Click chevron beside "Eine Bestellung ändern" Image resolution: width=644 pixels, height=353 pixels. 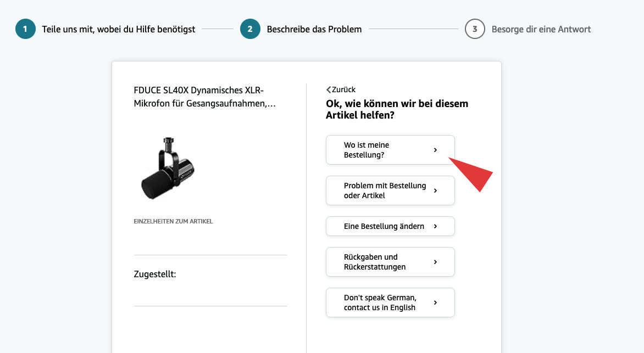pos(435,226)
